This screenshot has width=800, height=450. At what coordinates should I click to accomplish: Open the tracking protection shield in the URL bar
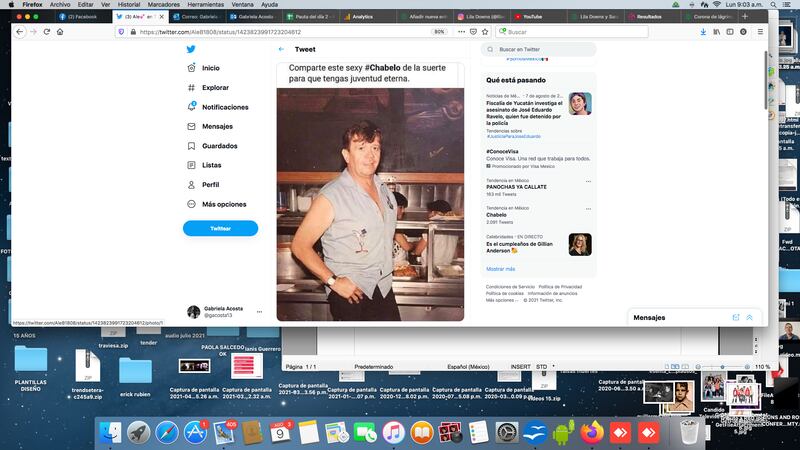[x=121, y=32]
